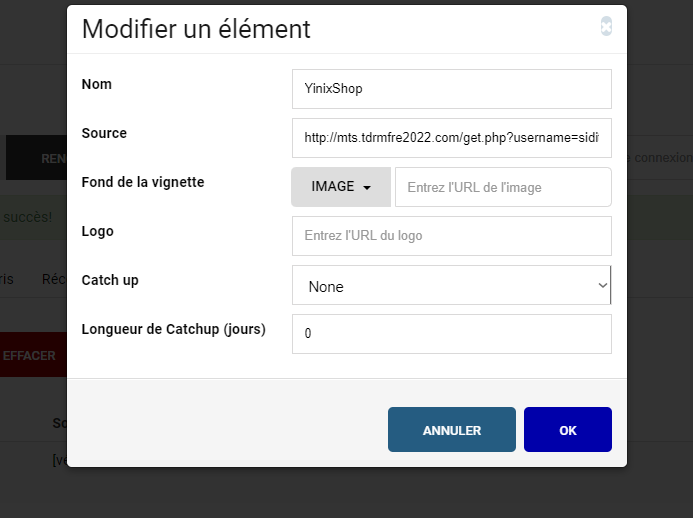Click the image URL input field
This screenshot has width=693, height=518.
[x=502, y=187]
